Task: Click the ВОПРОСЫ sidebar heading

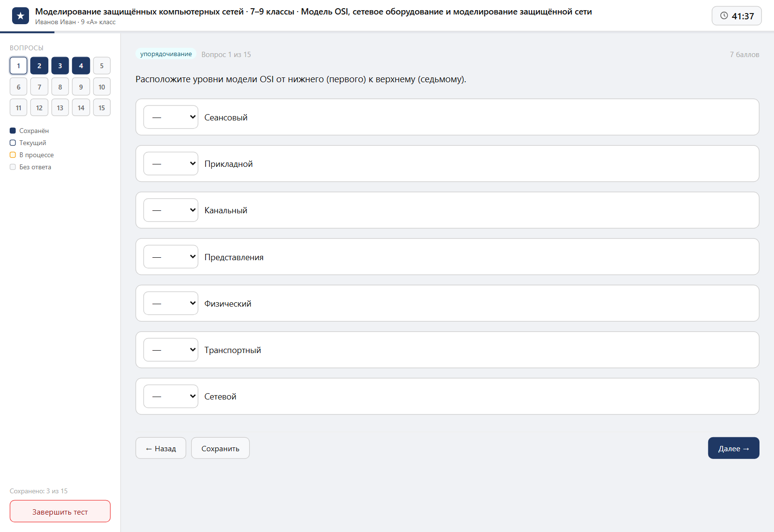Action: [x=27, y=48]
